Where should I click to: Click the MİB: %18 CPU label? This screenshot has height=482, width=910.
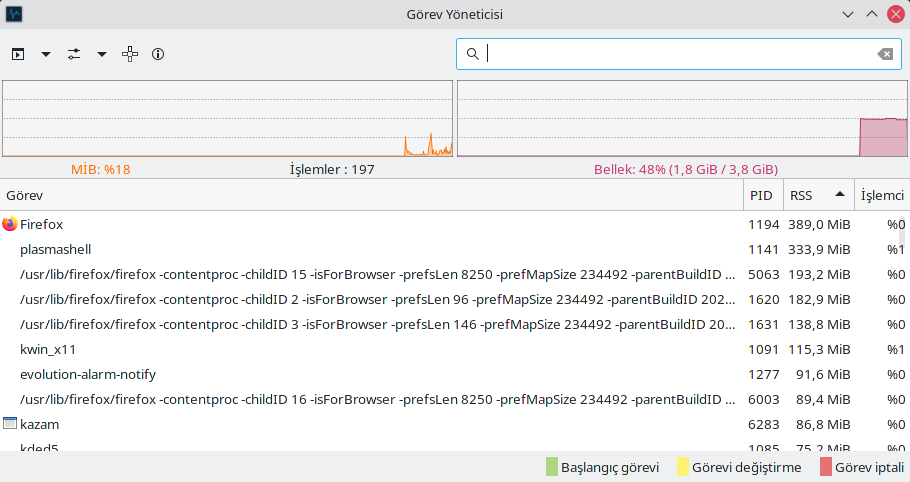pos(100,169)
